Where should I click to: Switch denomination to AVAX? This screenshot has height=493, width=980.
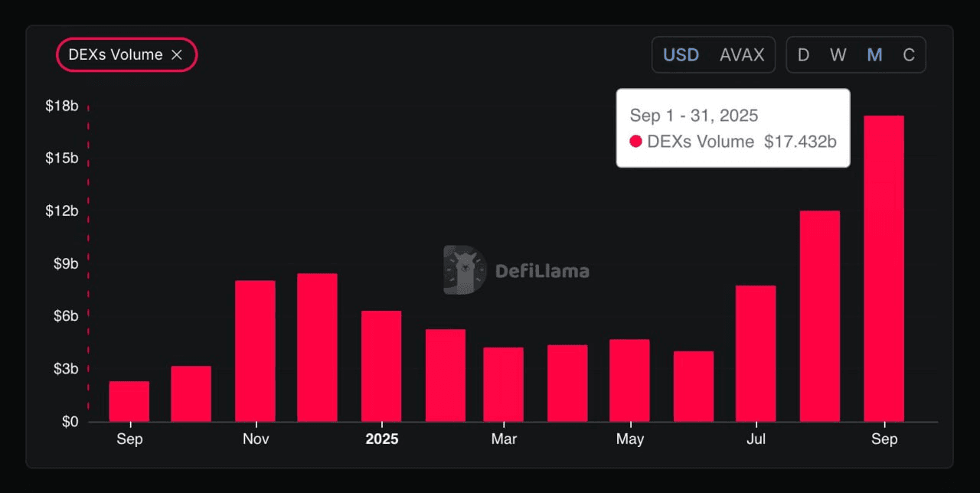742,55
